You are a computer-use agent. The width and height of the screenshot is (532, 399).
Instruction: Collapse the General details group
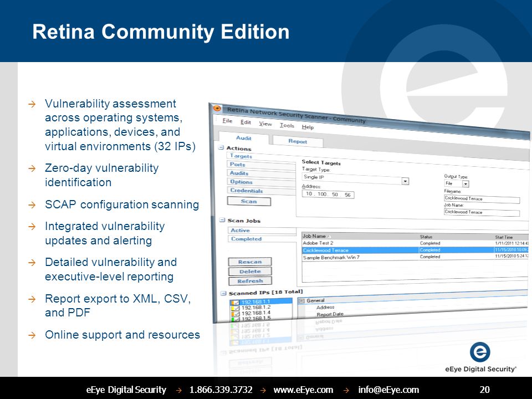(301, 301)
